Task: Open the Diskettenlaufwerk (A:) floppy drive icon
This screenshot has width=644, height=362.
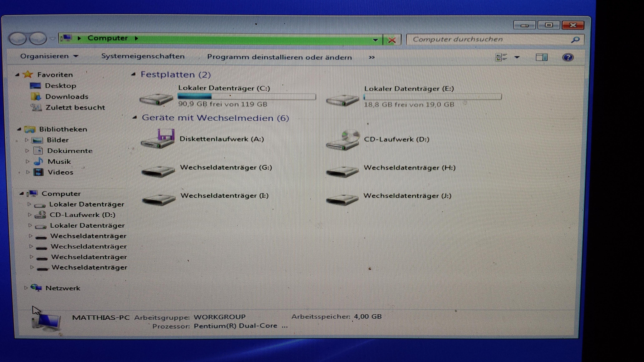Action: point(158,139)
